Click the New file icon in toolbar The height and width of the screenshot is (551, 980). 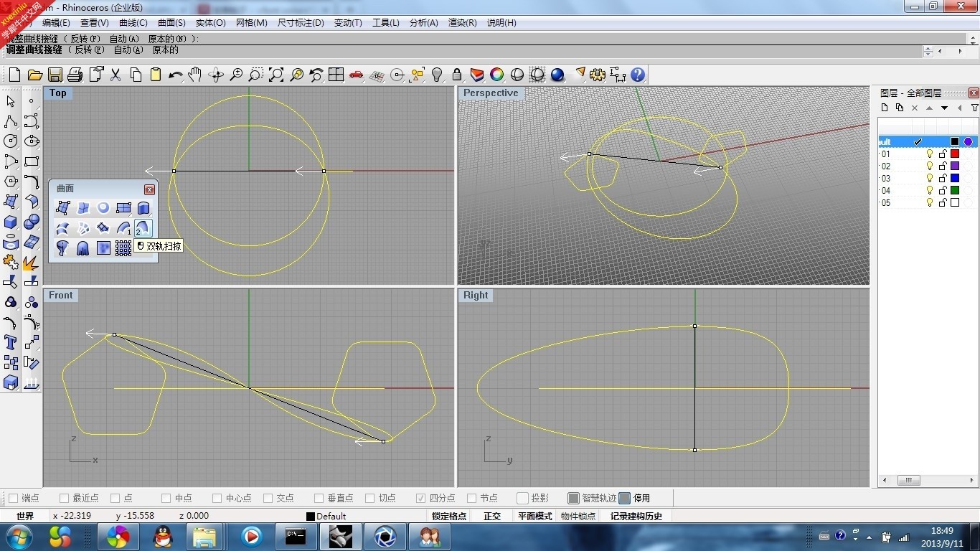point(14,75)
